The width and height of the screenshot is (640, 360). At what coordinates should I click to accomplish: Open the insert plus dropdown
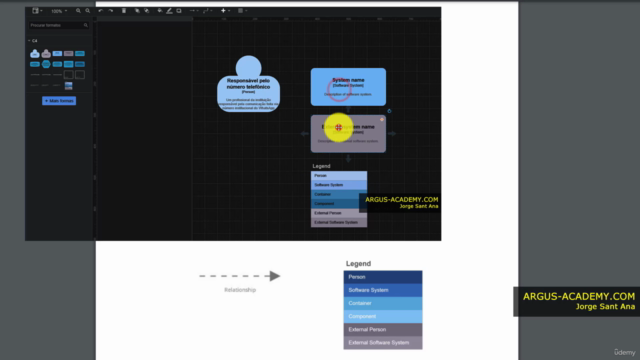[x=225, y=11]
